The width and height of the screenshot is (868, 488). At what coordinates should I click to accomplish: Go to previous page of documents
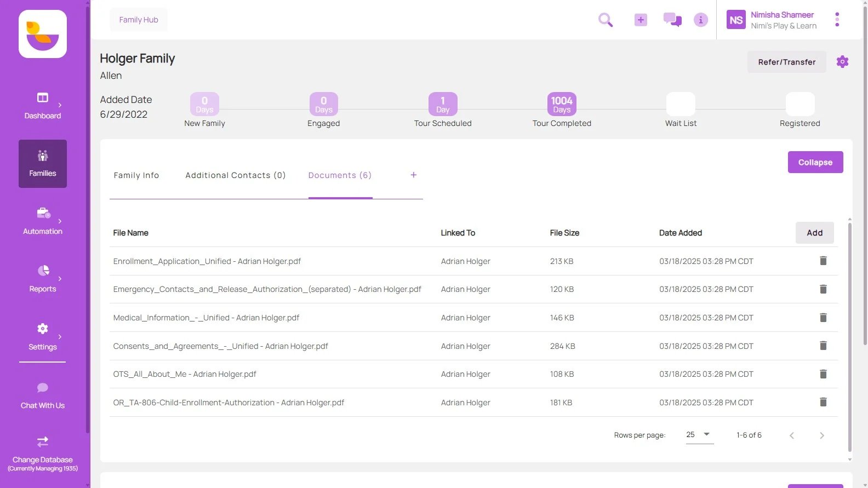tap(792, 435)
